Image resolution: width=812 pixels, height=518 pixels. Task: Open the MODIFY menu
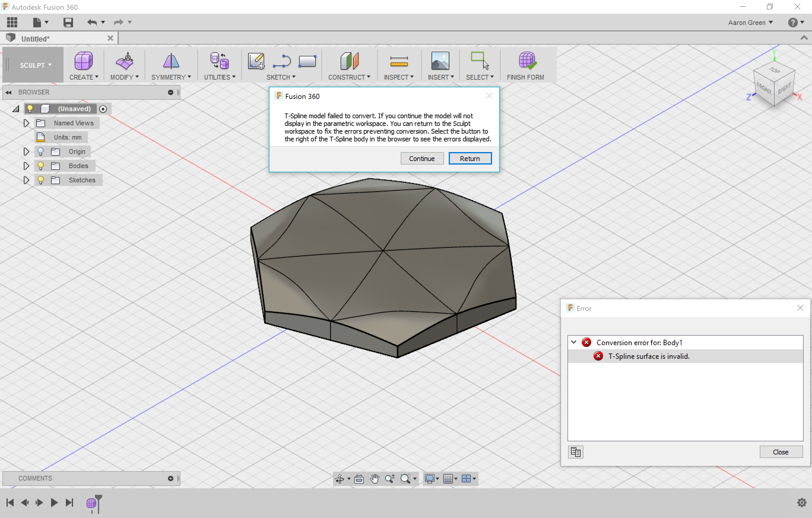coord(124,77)
